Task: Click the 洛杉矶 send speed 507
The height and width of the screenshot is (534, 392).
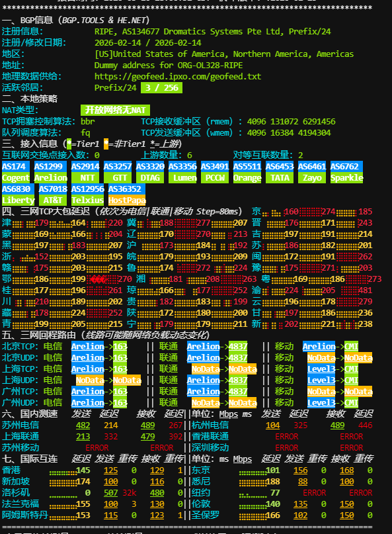Action: tap(110, 493)
